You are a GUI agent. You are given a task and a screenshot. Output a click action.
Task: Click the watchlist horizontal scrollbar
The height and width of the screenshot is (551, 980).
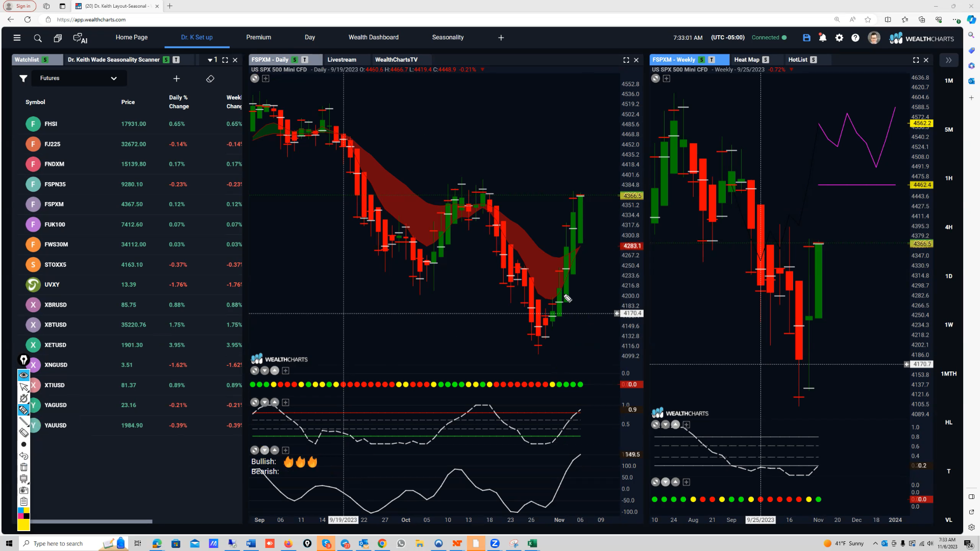point(92,521)
